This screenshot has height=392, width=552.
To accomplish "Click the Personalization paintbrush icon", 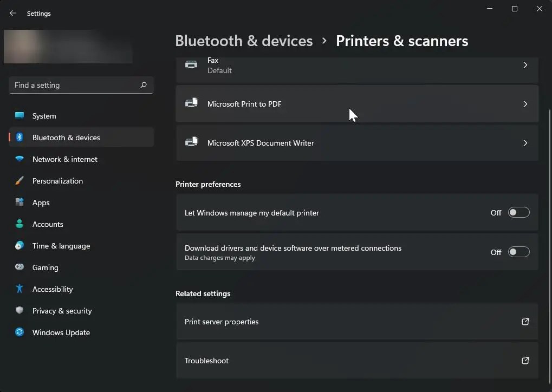I will [20, 180].
